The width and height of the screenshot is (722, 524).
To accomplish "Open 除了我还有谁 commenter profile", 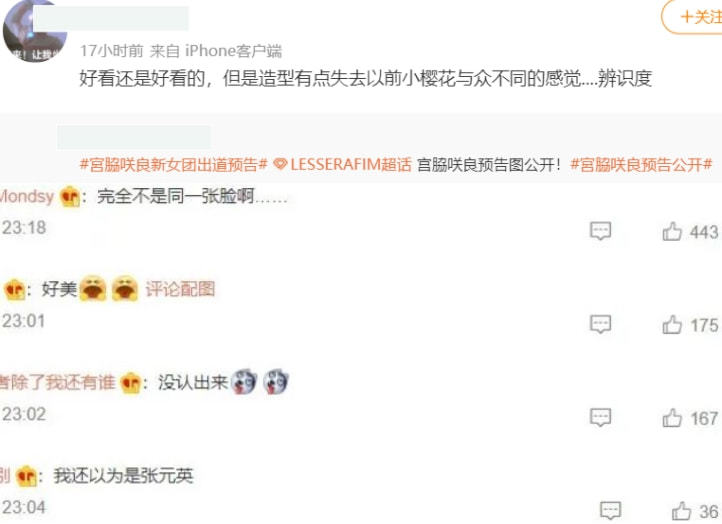I will click(x=57, y=382).
